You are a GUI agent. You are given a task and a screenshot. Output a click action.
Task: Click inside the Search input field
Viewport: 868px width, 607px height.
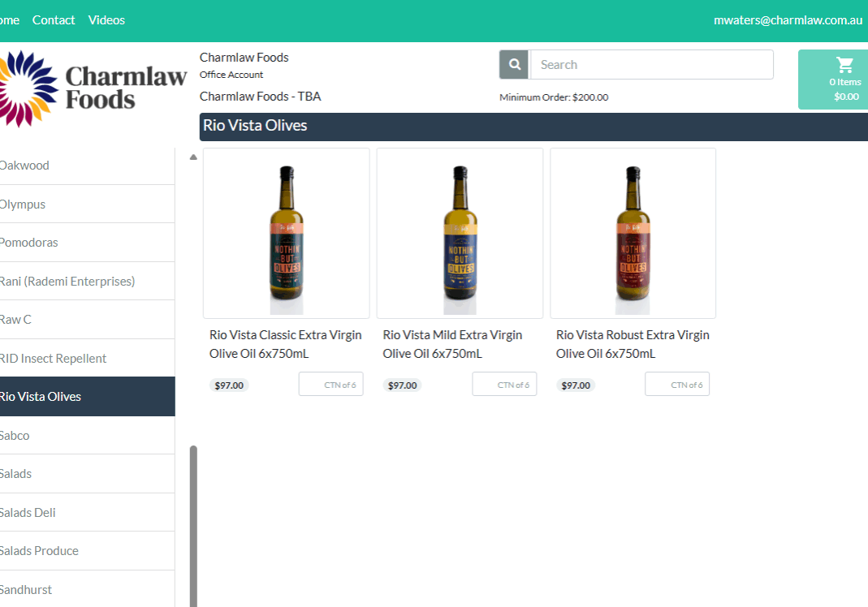coord(651,65)
